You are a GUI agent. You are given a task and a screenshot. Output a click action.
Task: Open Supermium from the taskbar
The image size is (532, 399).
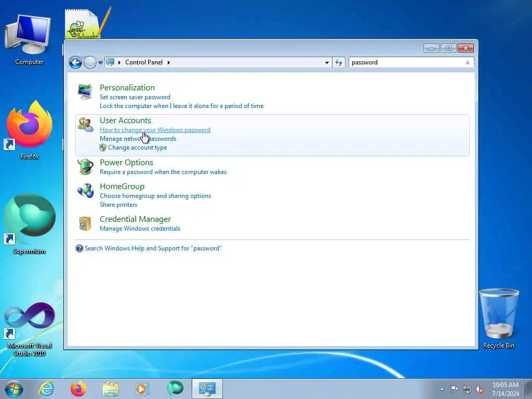(175, 388)
